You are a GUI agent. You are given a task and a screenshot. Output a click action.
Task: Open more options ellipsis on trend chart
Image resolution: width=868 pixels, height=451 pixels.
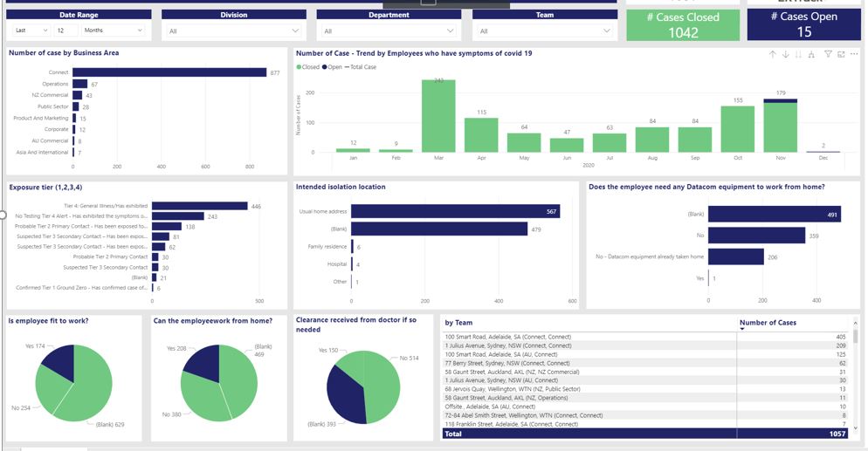point(854,54)
